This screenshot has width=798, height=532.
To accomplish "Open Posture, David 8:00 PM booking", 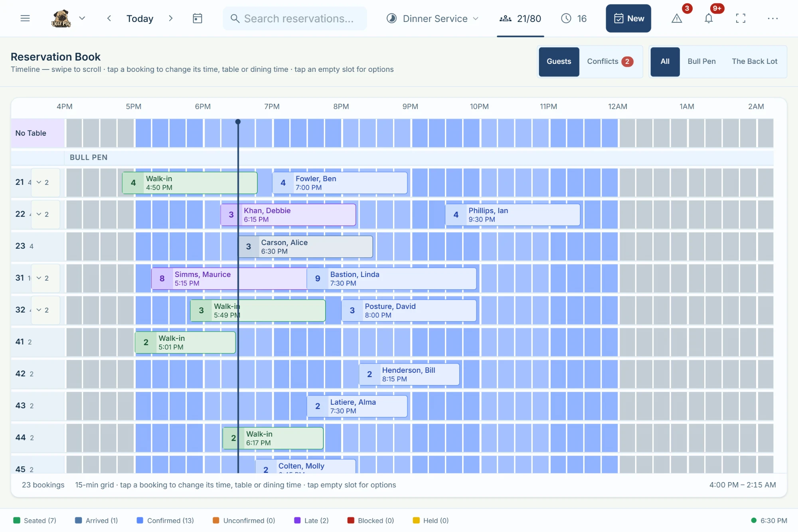I will pyautogui.click(x=409, y=310).
